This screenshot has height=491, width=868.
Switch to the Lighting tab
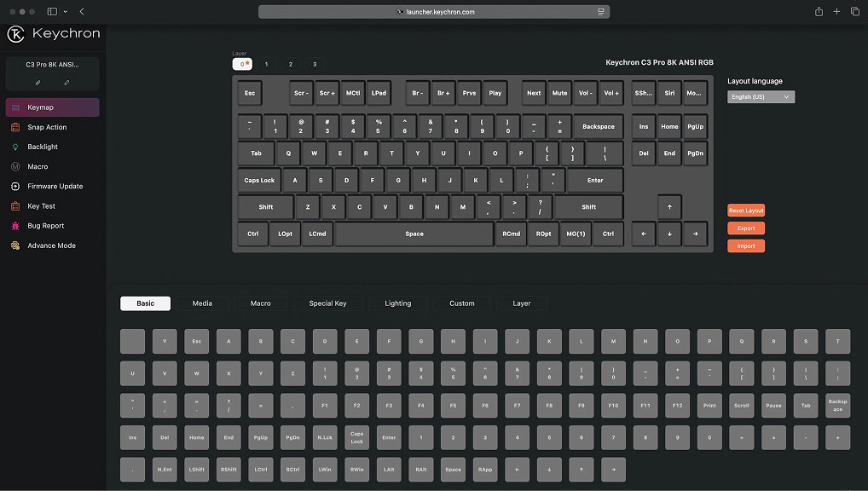tap(398, 303)
